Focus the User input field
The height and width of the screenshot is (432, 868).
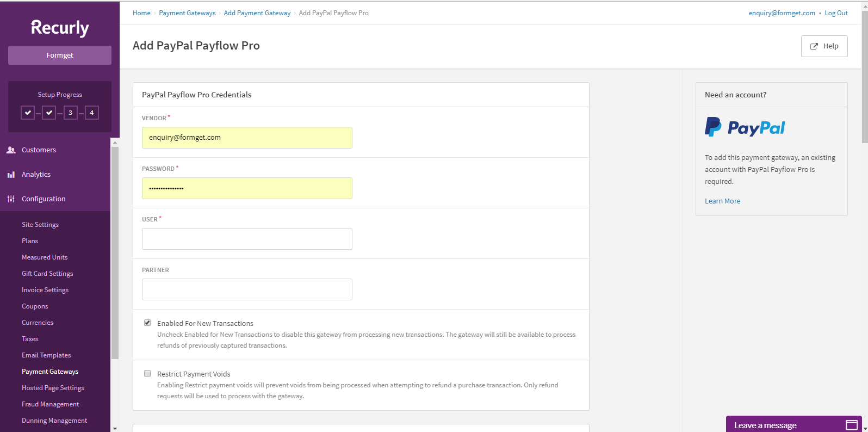pyautogui.click(x=247, y=239)
